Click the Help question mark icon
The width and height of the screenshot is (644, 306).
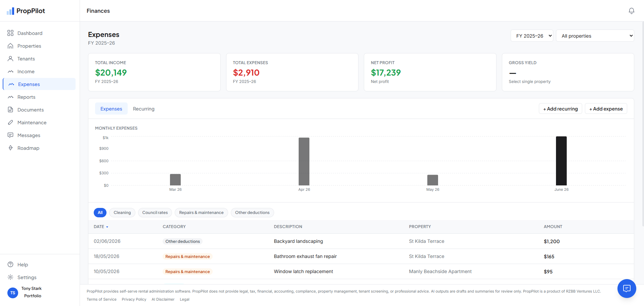point(10,264)
